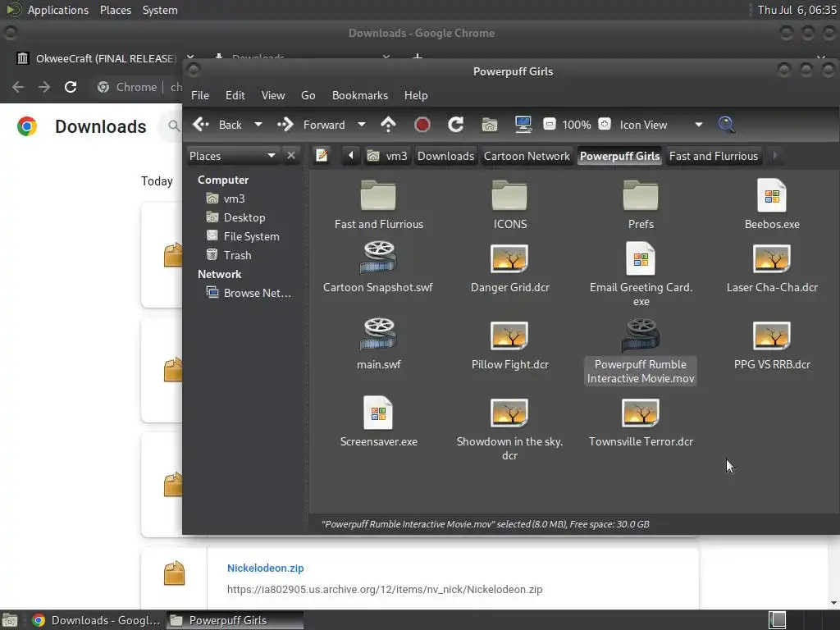
Task: Reload the current folder view
Action: tap(455, 125)
